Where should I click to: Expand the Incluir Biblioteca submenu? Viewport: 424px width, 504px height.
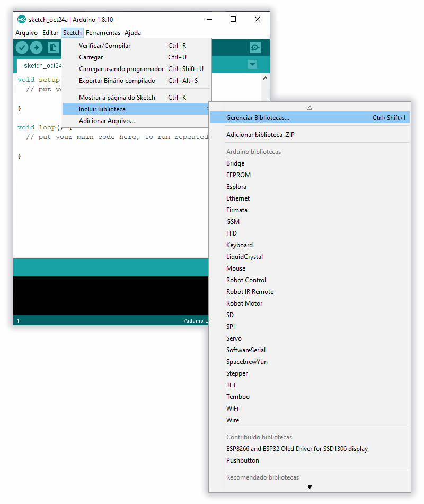tap(137, 109)
